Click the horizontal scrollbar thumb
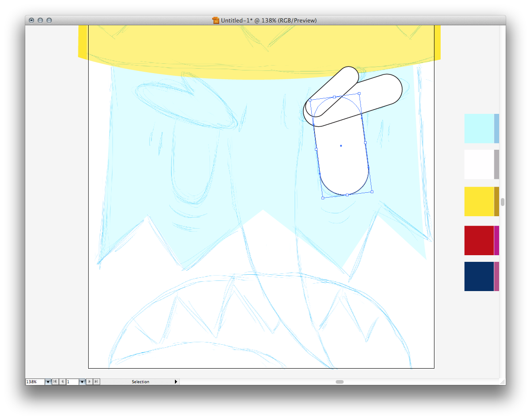This screenshot has width=531, height=420. (340, 381)
